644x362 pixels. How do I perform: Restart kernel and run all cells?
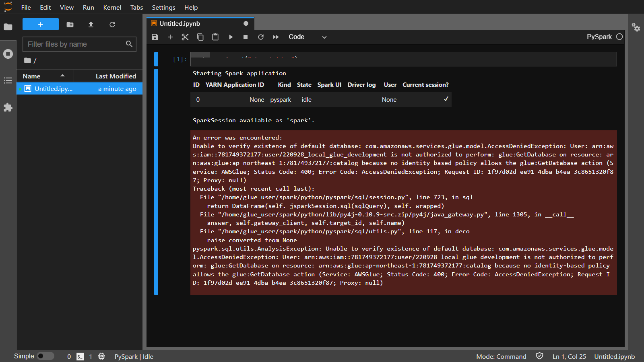[x=276, y=37]
